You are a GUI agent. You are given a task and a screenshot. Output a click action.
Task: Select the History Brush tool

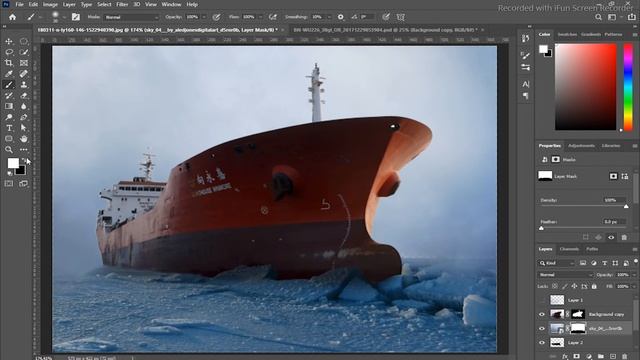(x=9, y=96)
